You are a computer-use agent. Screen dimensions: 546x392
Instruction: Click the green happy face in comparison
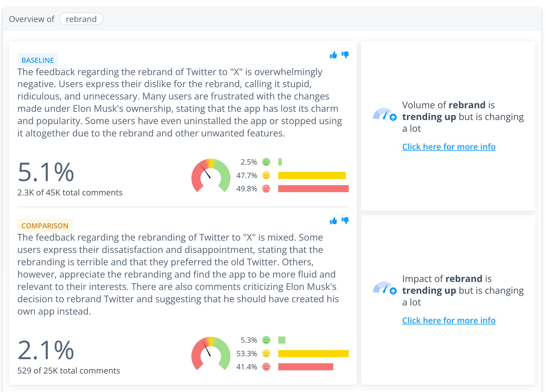(x=266, y=340)
